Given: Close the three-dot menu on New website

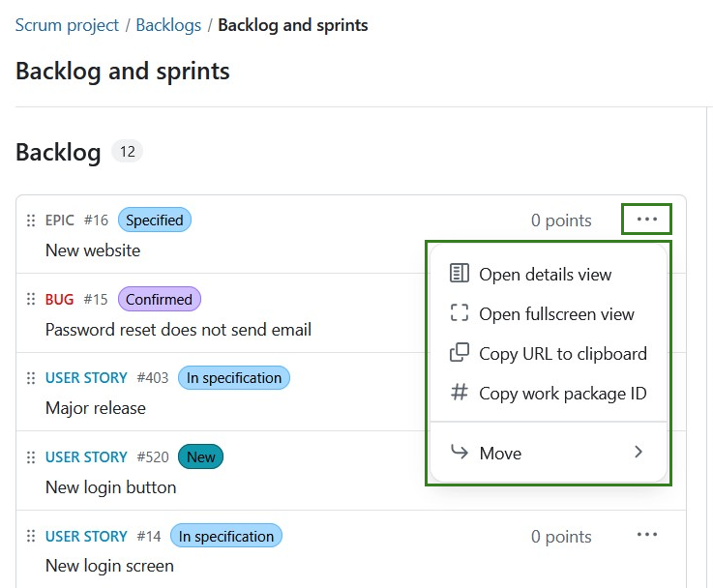Looking at the screenshot, I should (646, 220).
